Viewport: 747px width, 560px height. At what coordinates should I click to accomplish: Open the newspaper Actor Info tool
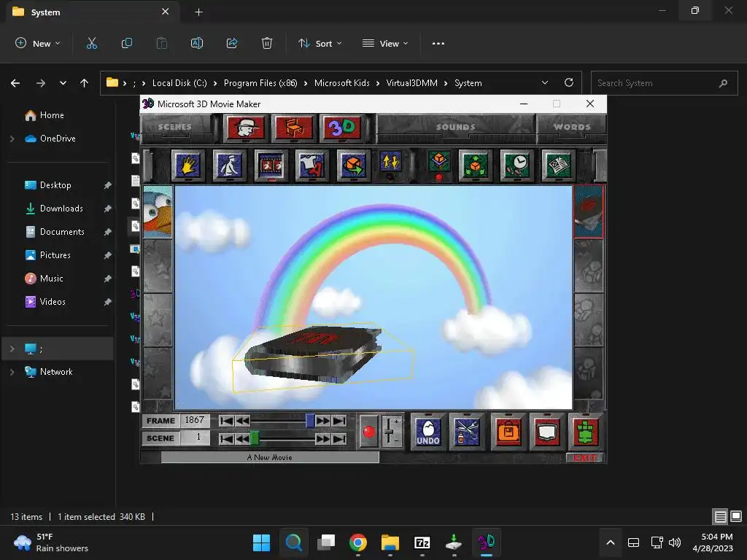(558, 166)
